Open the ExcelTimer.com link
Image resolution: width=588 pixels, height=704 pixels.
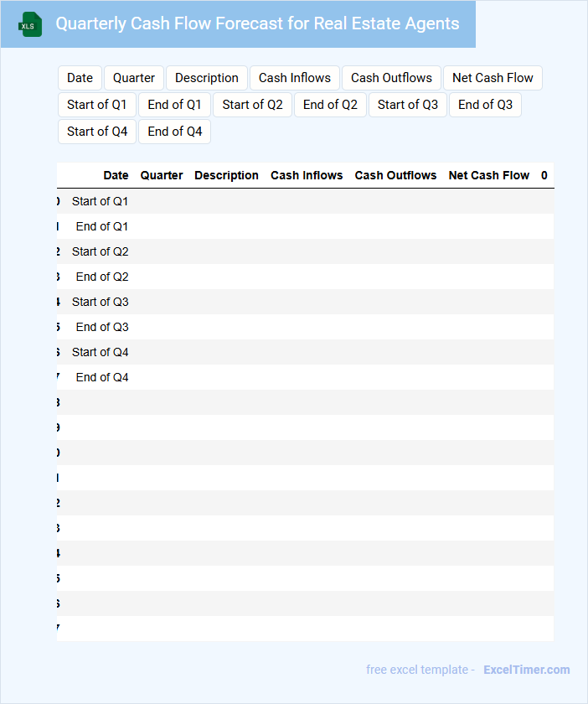[527, 670]
